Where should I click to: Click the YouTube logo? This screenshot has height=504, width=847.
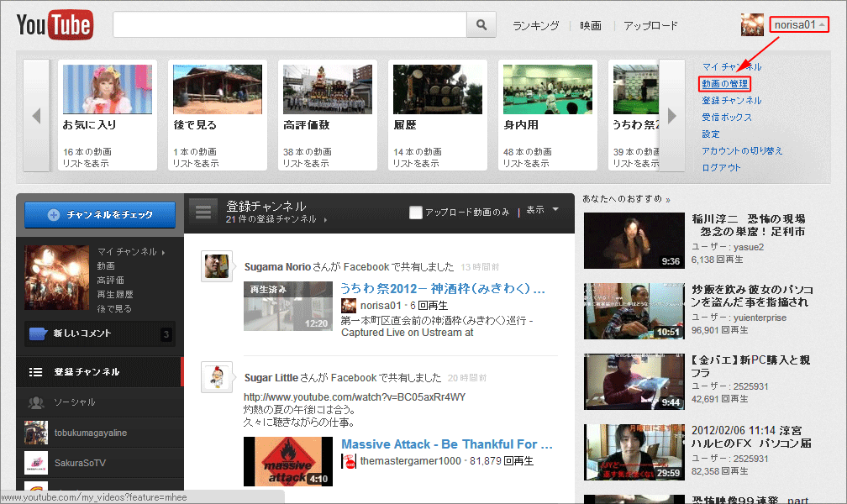(55, 24)
